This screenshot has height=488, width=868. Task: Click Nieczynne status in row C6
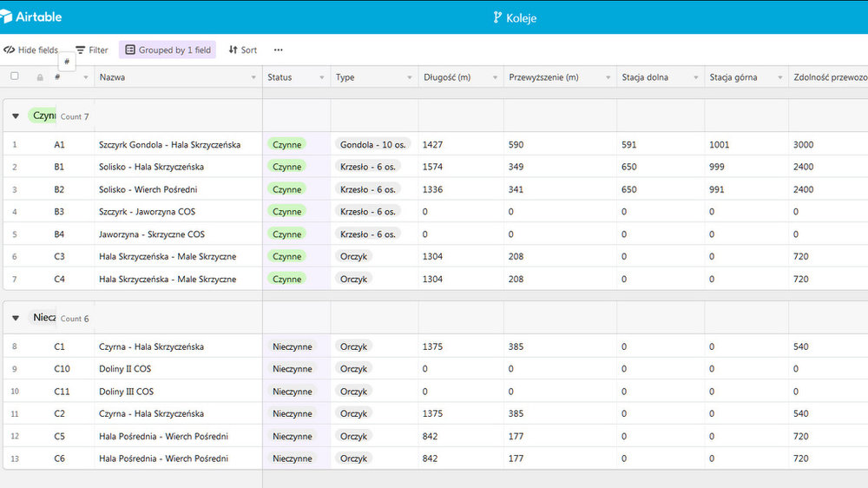click(293, 458)
